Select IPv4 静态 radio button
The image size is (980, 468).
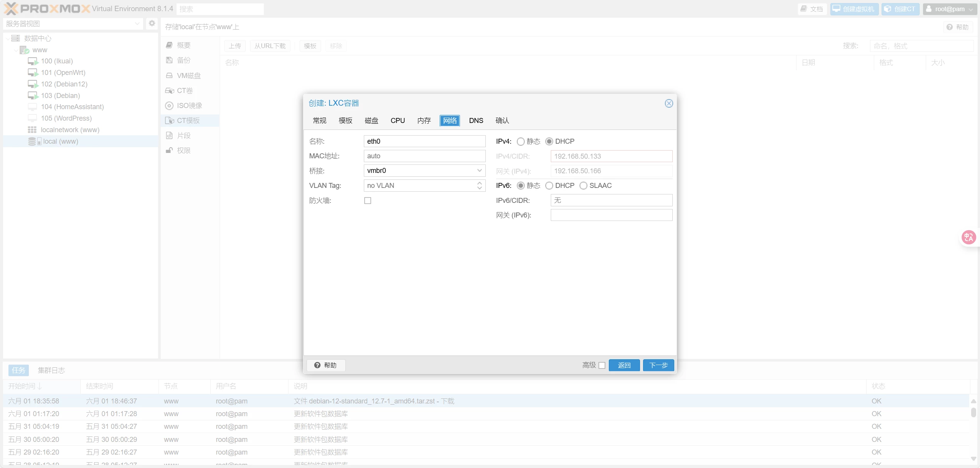point(520,142)
